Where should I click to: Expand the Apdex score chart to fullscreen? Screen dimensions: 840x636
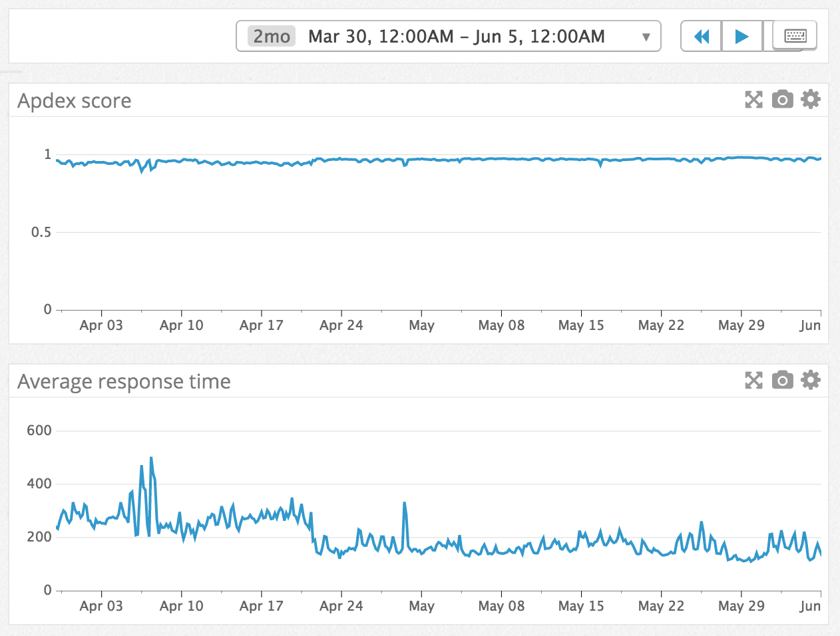pyautogui.click(x=753, y=99)
